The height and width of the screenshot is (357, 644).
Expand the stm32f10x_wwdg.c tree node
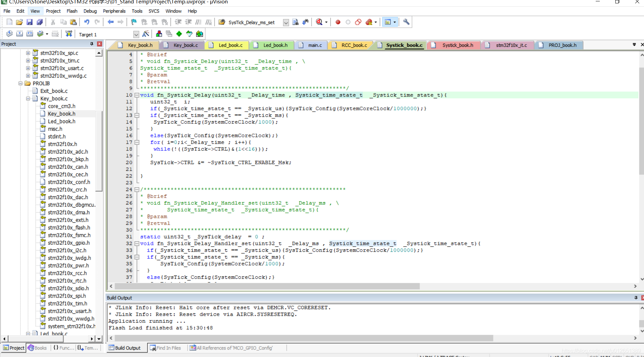click(x=28, y=76)
